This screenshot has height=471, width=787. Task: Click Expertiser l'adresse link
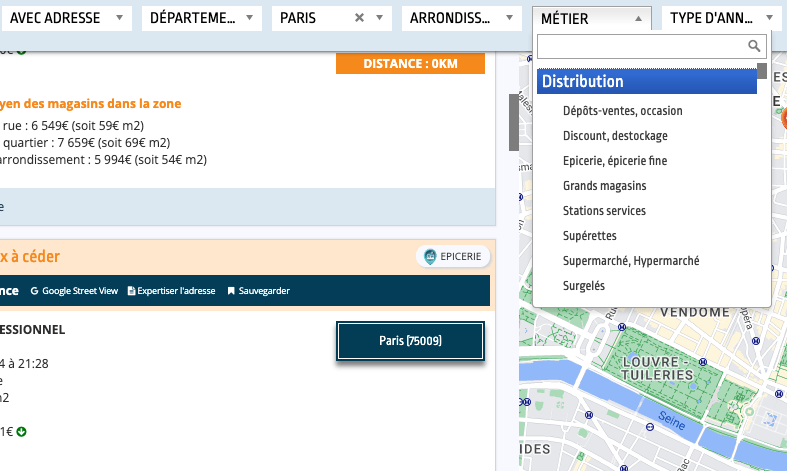(171, 291)
